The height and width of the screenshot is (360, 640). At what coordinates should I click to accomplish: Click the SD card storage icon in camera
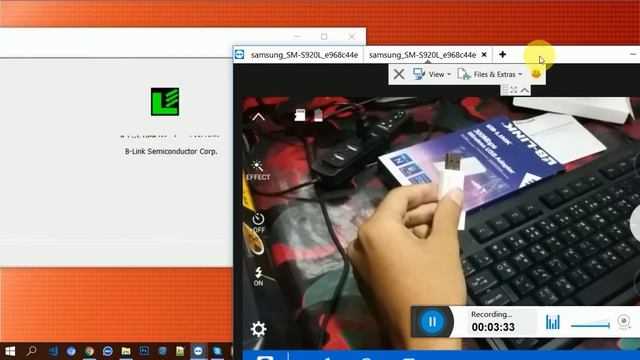tap(300, 115)
